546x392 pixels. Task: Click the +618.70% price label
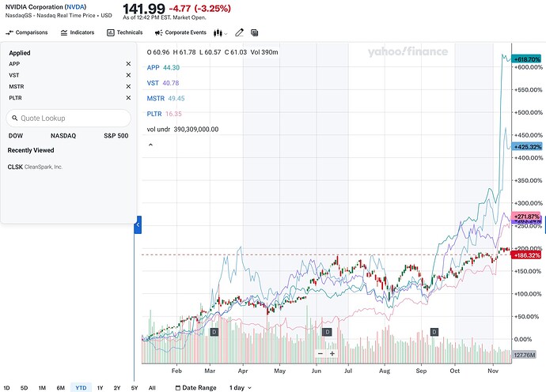[526, 59]
